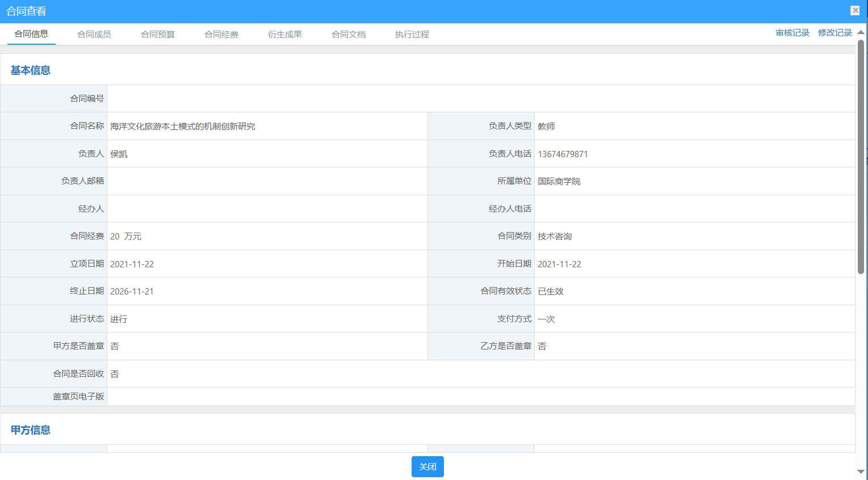Click the phone number 13674679871
Viewport: 868px width, 480px height.
563,154
